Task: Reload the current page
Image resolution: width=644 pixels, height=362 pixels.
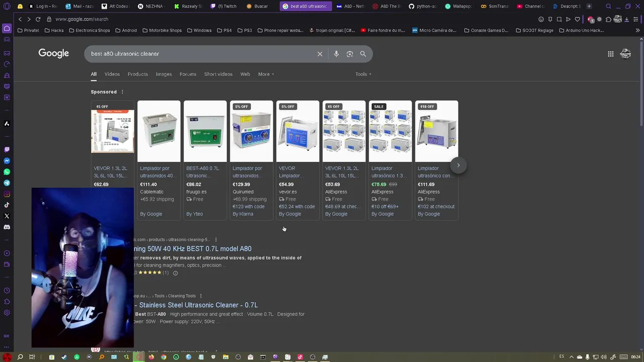Action: [38, 19]
